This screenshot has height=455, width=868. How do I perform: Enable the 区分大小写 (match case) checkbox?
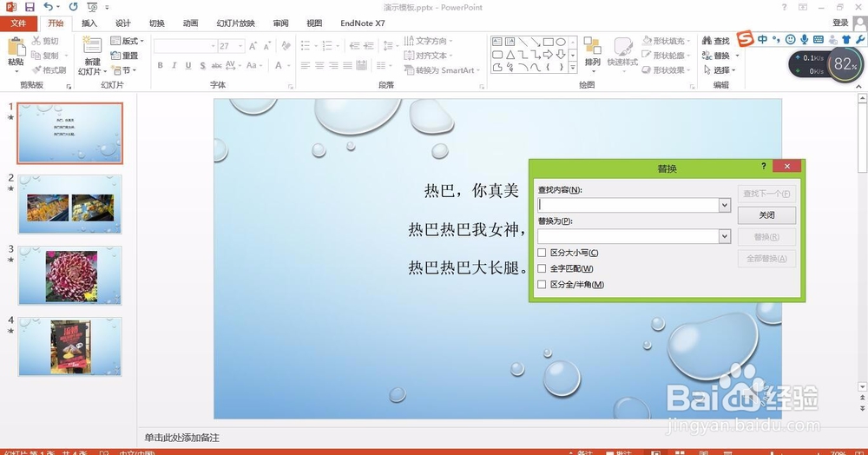tap(542, 253)
